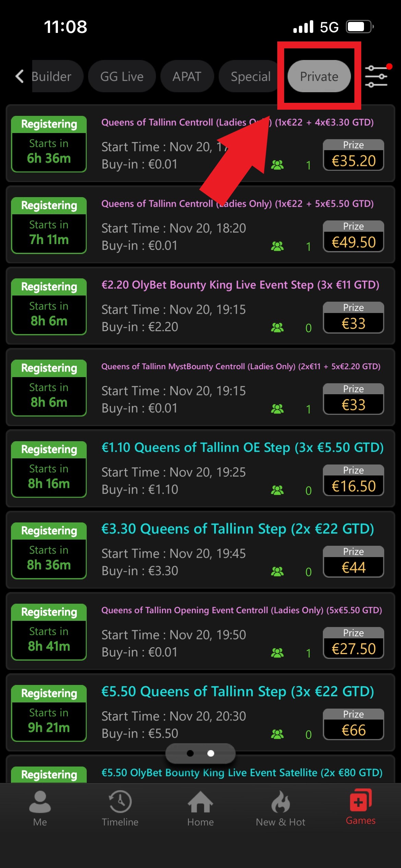
Task: Select the Special filter tab
Action: [251, 76]
